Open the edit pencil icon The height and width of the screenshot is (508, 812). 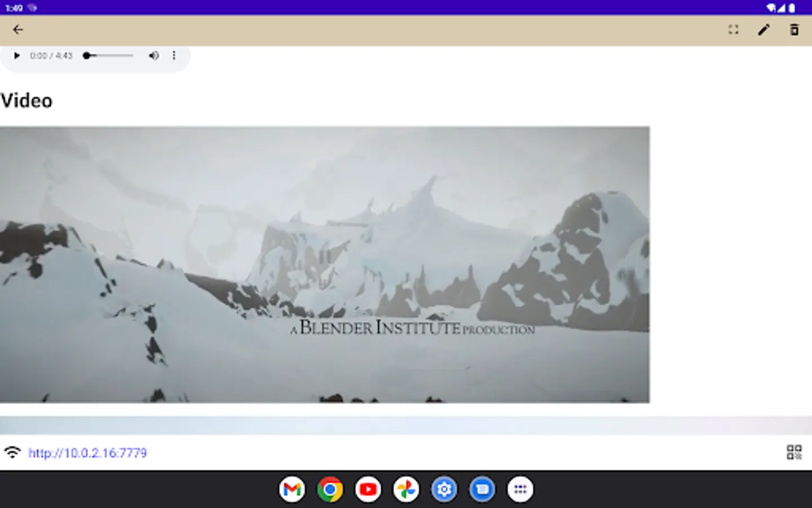(x=764, y=30)
